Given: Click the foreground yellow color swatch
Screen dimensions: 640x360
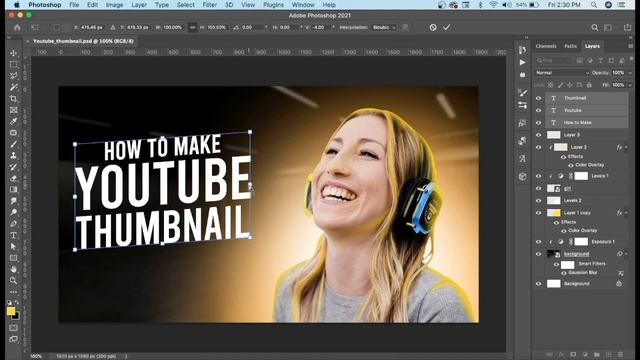Looking at the screenshot, I should 11,311.
